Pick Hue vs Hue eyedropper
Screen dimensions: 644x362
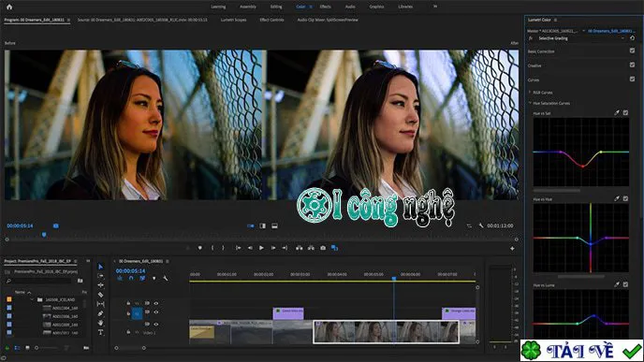point(617,198)
